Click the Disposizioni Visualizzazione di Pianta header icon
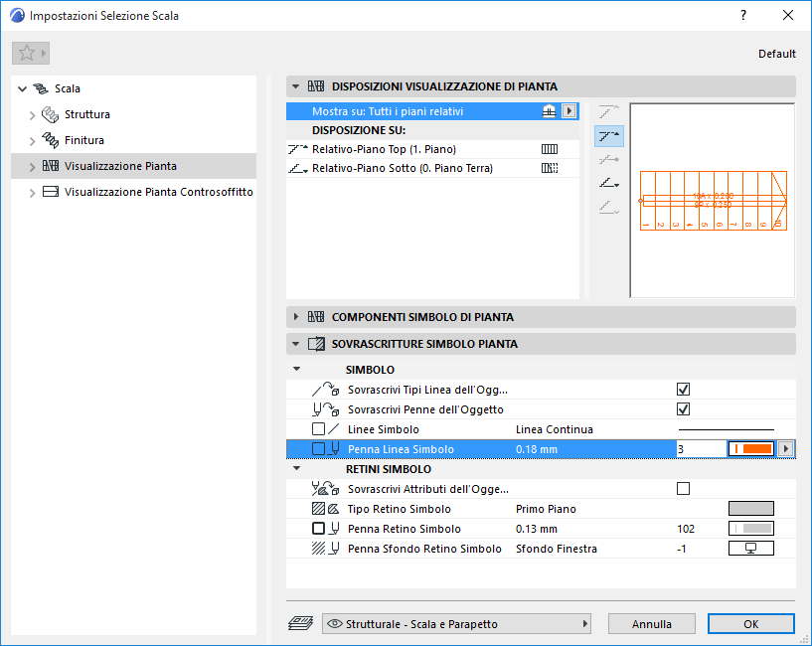Viewport: 812px width, 646px height. 316,86
